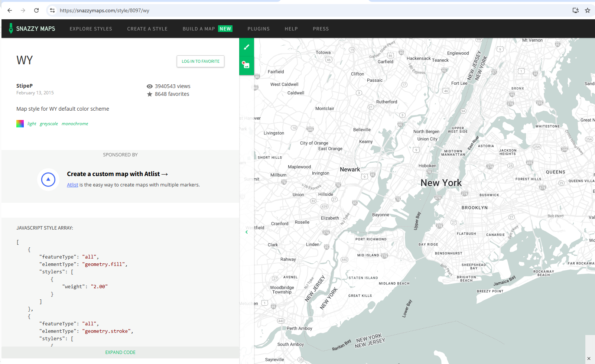View site information icon in address bar
This screenshot has height=364, width=595.
52,10
